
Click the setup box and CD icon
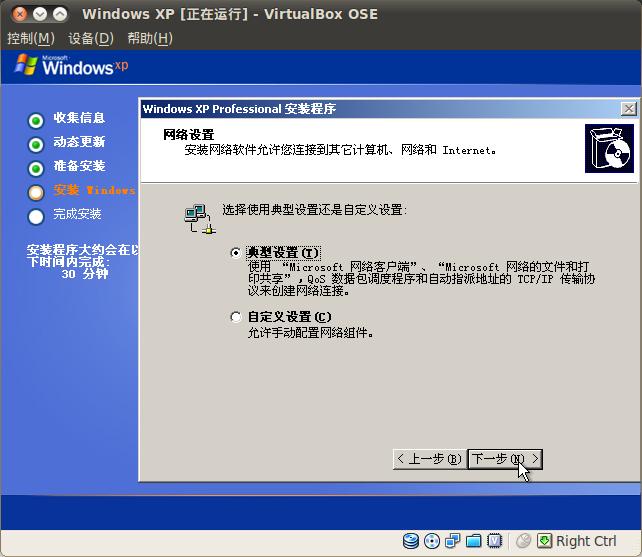click(x=609, y=149)
